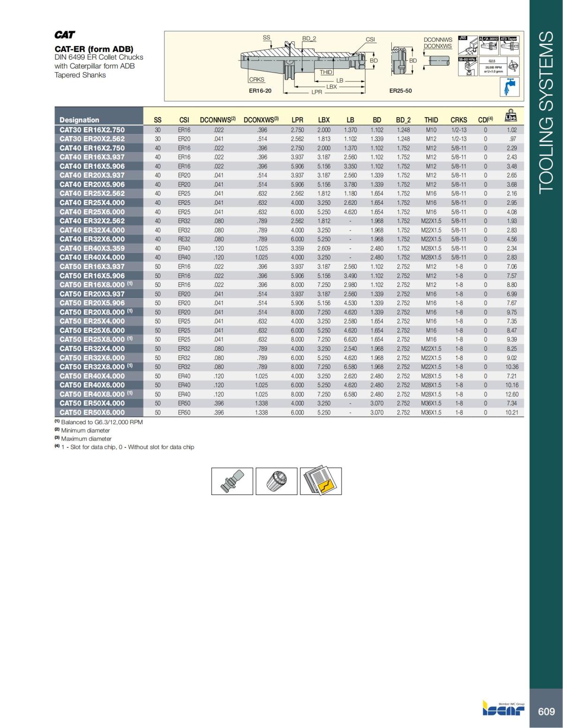The image size is (563, 728).
Task: Toggle footnote (1) balanced to G6.3 note
Action: [99, 422]
